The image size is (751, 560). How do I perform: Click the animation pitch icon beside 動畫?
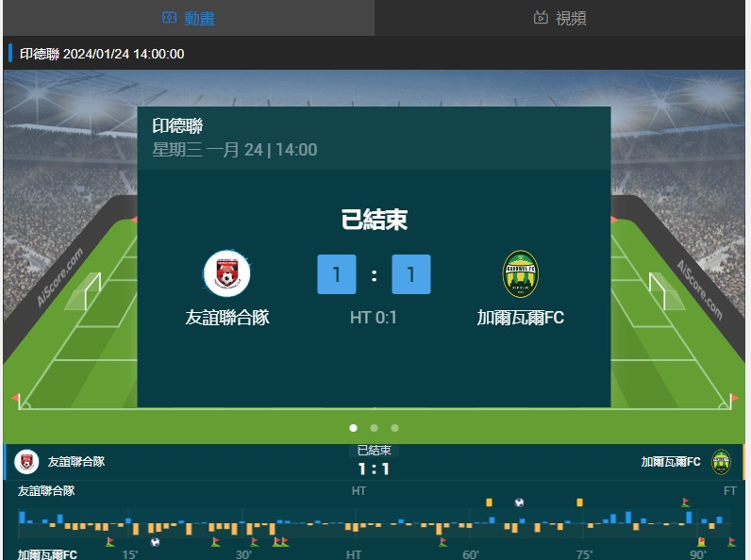click(169, 18)
